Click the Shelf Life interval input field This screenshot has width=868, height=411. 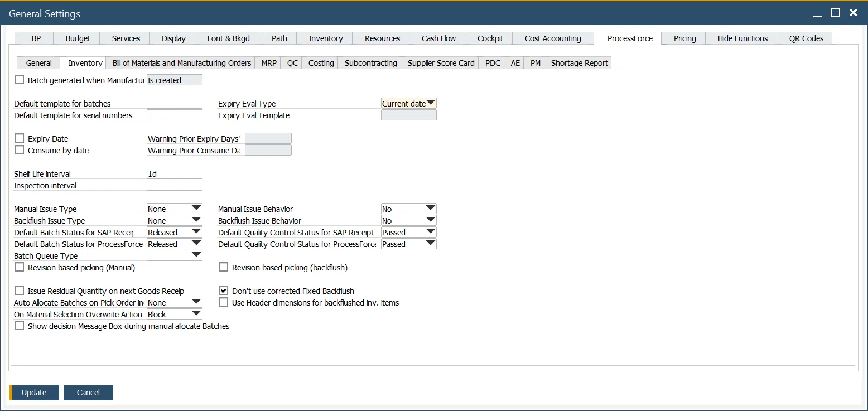pos(174,173)
